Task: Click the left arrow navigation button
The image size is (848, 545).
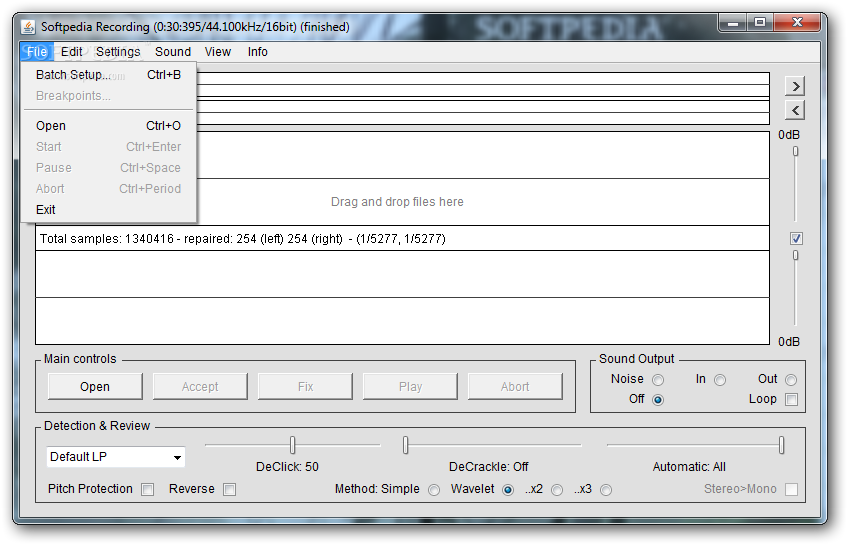Action: click(794, 110)
